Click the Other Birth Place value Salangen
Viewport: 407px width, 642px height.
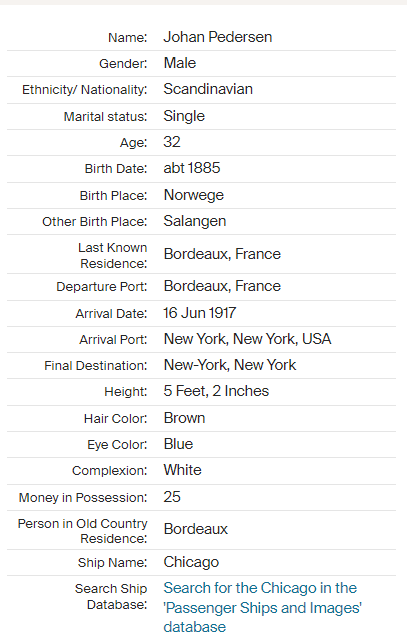194,222
